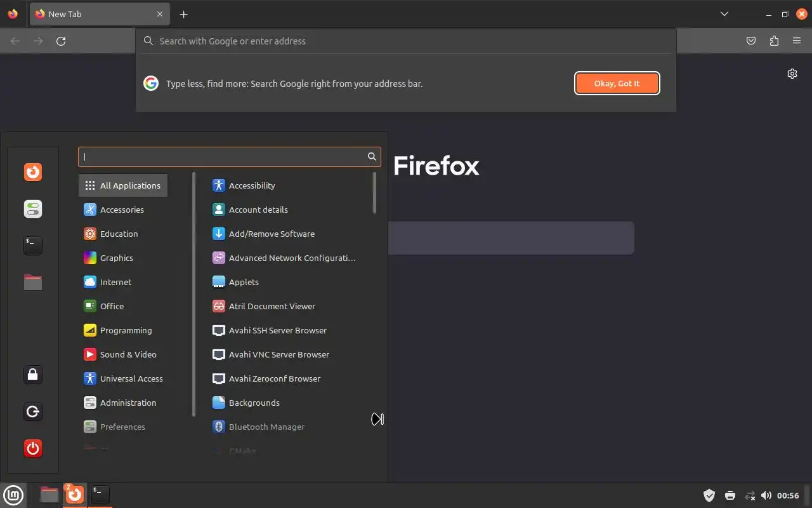The height and width of the screenshot is (508, 812).
Task: Open the Accessibility application
Action: point(244,185)
